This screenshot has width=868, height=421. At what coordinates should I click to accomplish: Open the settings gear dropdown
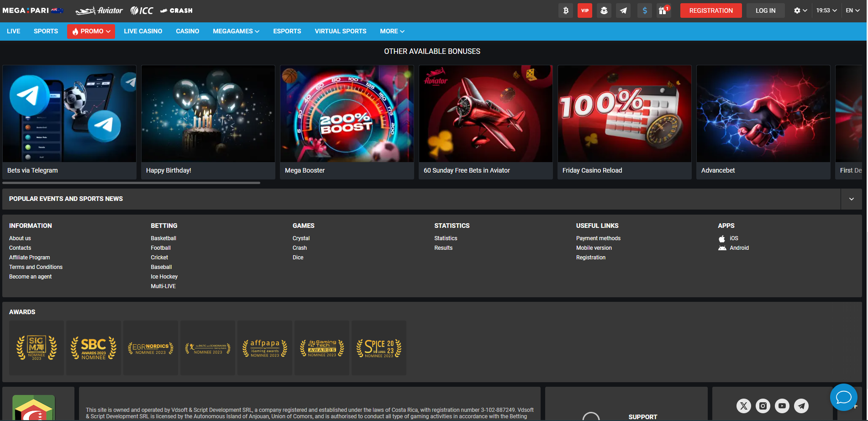coord(800,11)
